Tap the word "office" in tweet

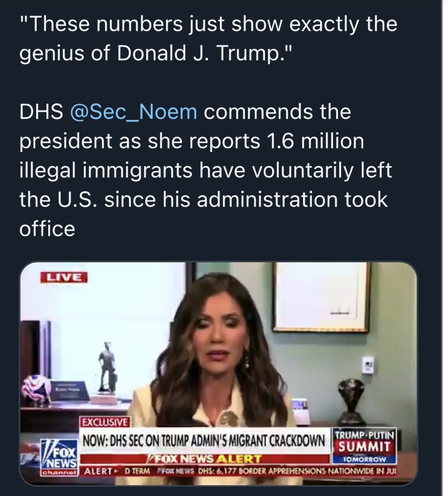[x=47, y=229]
